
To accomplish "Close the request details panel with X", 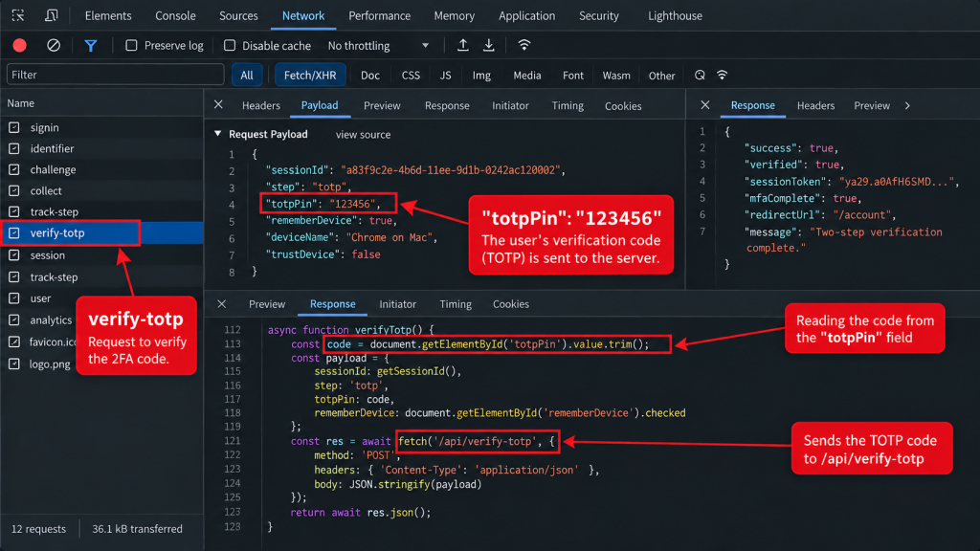I will pos(218,105).
